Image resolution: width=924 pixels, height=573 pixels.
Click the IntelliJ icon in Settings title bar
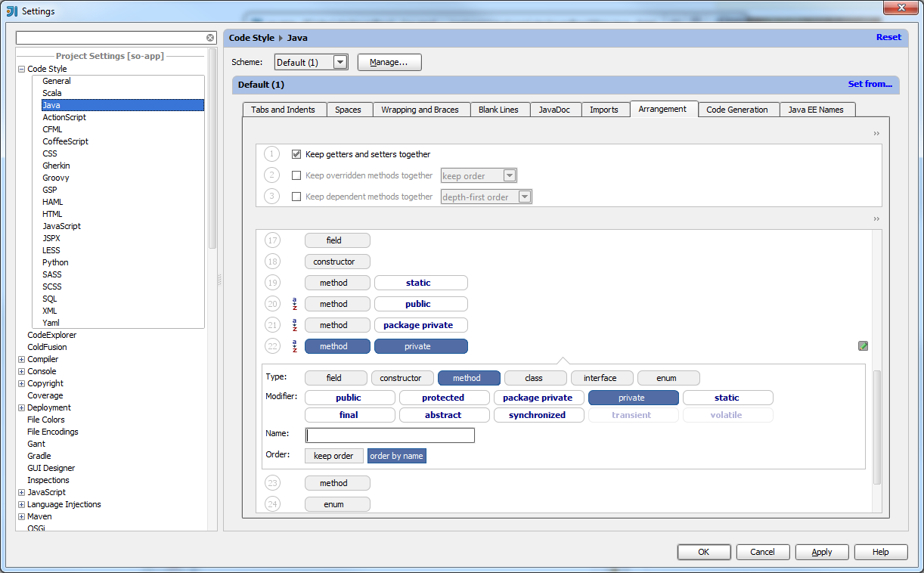(x=12, y=11)
